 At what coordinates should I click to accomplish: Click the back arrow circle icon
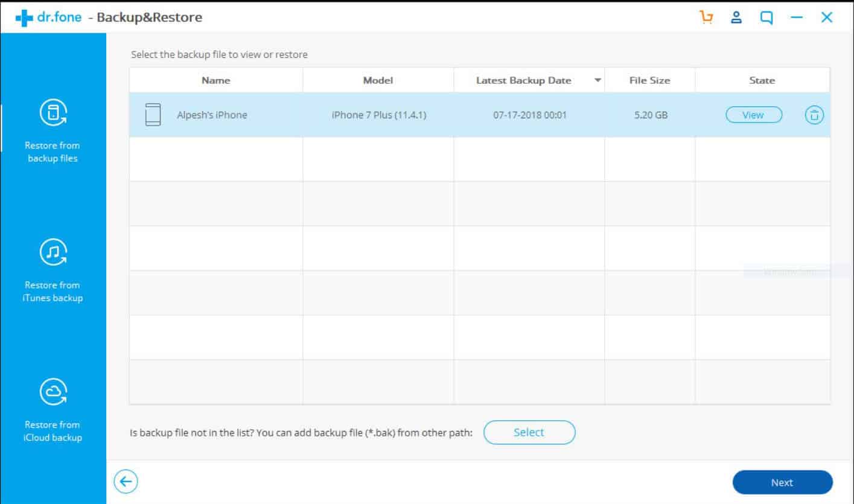coord(126,482)
